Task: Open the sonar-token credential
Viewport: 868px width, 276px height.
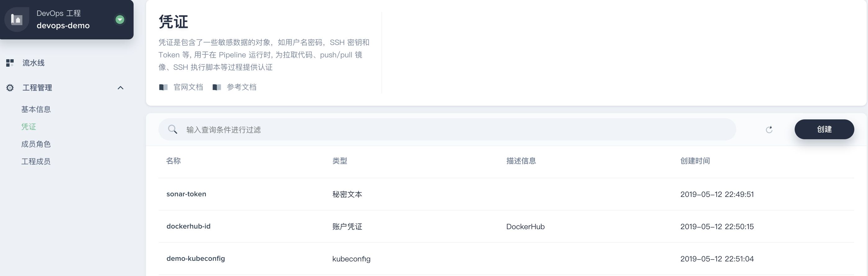Action: coord(186,194)
